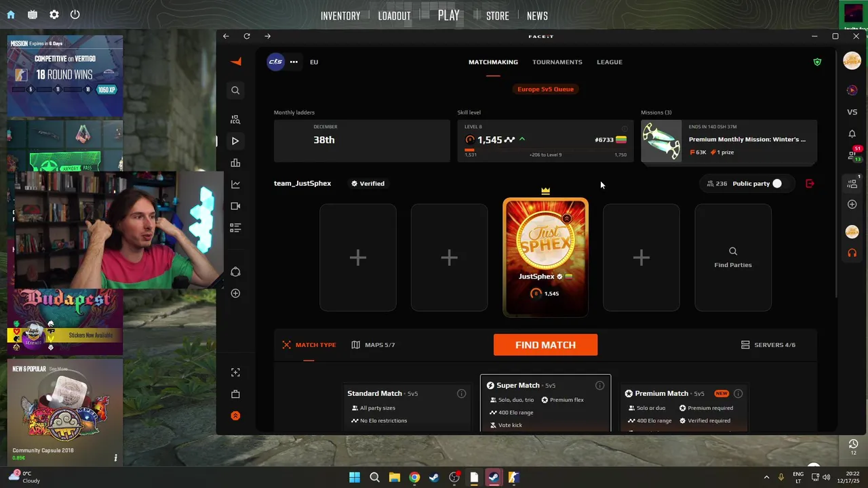The width and height of the screenshot is (868, 488).
Task: Click the screenshot capture sidebar icon
Action: click(235, 372)
